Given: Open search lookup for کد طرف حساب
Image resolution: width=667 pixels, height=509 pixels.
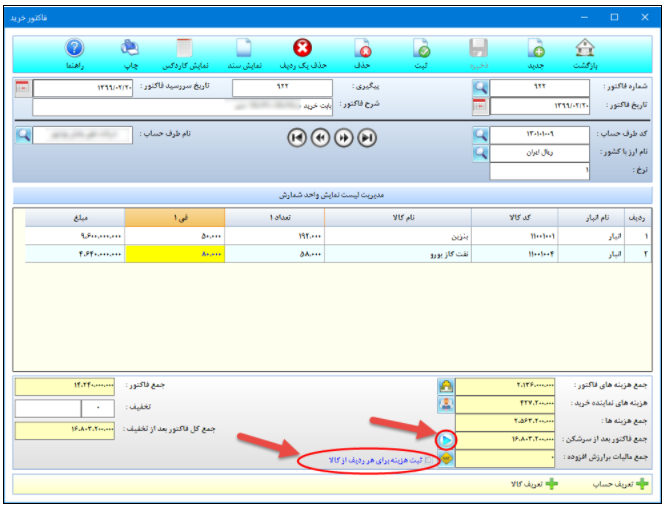Looking at the screenshot, I should coord(480,135).
